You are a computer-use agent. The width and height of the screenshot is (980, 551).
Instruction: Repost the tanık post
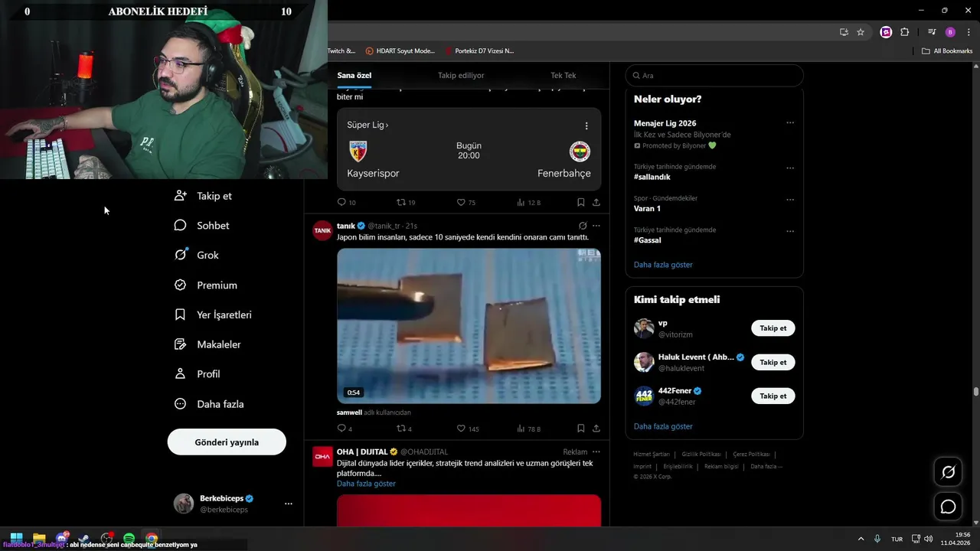point(404,429)
